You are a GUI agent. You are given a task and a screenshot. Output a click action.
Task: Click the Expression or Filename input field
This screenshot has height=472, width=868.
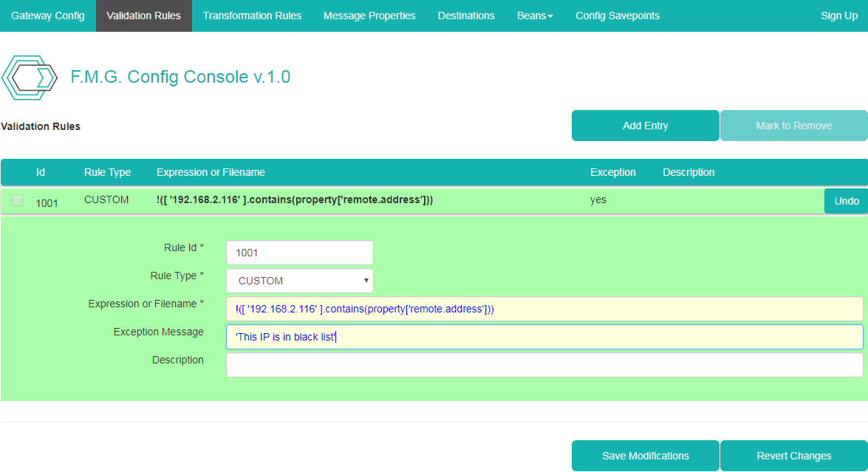544,309
